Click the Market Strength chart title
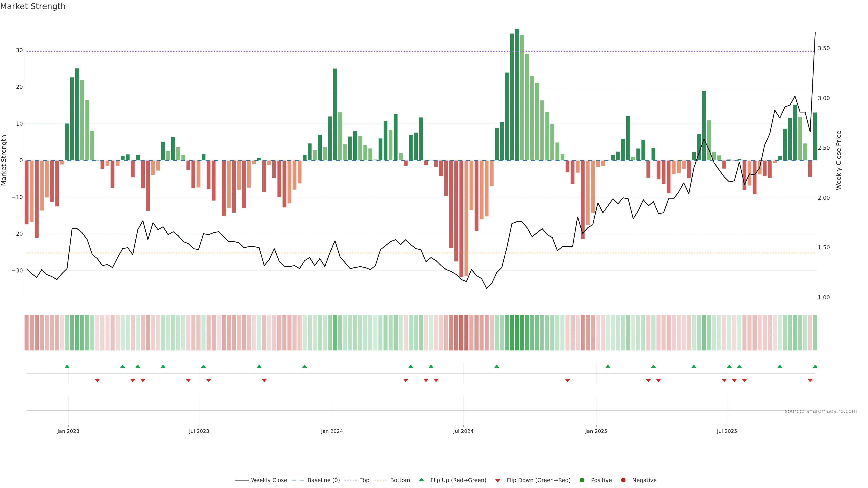 [x=33, y=6]
